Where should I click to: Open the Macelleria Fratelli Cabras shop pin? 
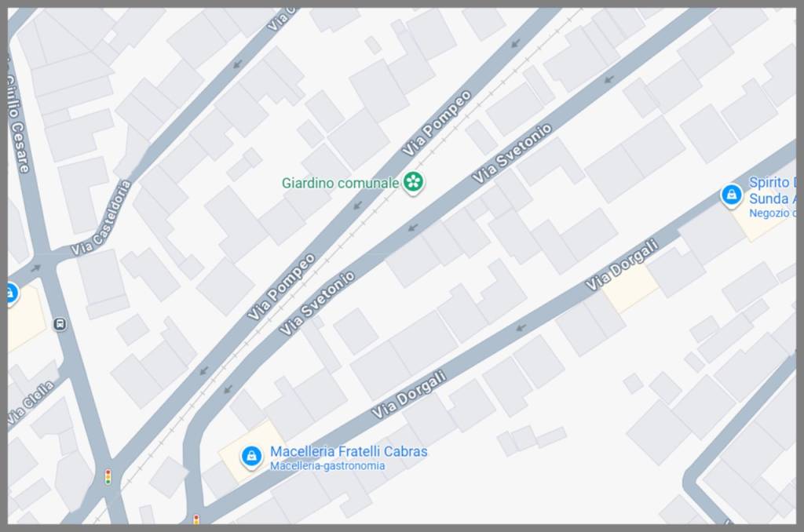coord(251,456)
